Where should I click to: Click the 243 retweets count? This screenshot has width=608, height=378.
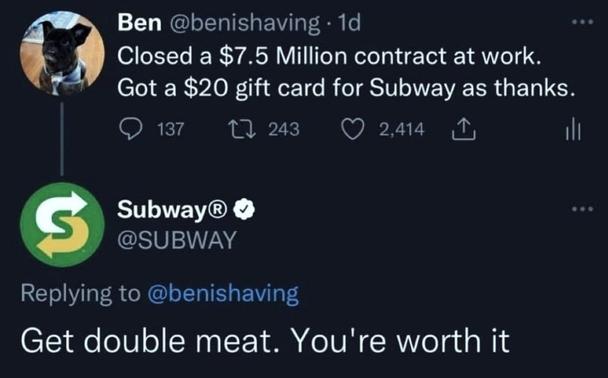tap(284, 129)
